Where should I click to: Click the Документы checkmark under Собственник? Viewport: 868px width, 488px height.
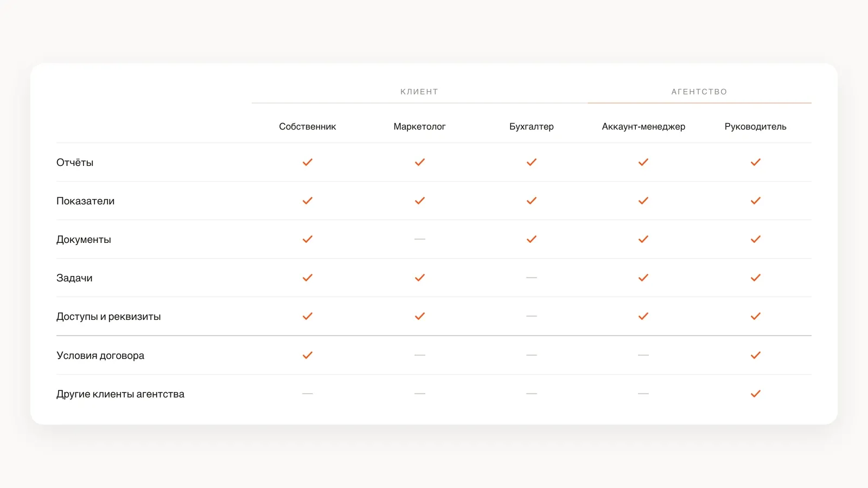[308, 239]
